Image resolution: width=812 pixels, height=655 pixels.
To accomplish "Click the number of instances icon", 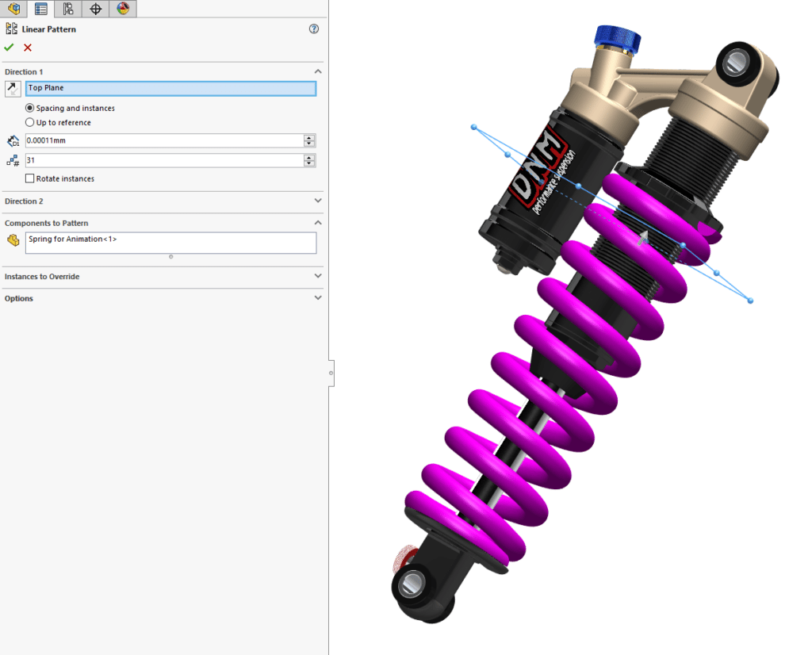I will (12, 159).
